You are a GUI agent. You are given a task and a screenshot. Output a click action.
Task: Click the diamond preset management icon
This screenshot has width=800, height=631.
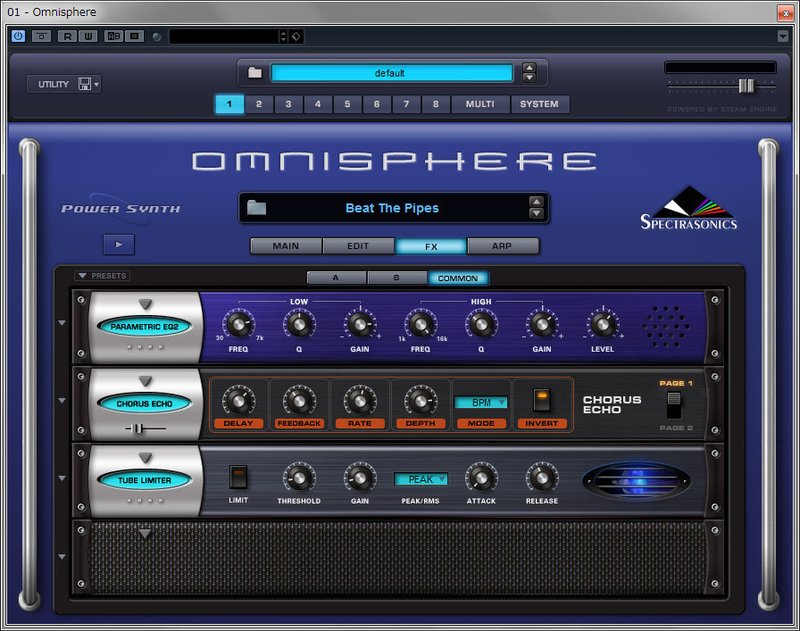tap(296, 36)
